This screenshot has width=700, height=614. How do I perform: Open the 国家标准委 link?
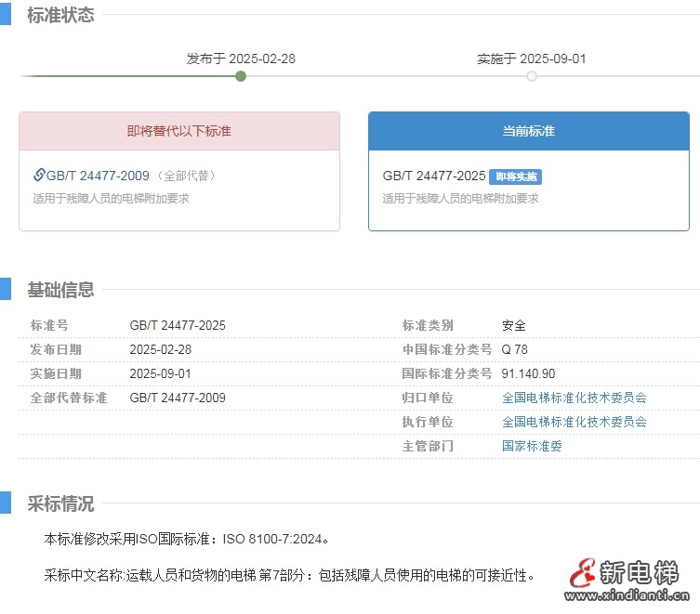pyautogui.click(x=532, y=446)
